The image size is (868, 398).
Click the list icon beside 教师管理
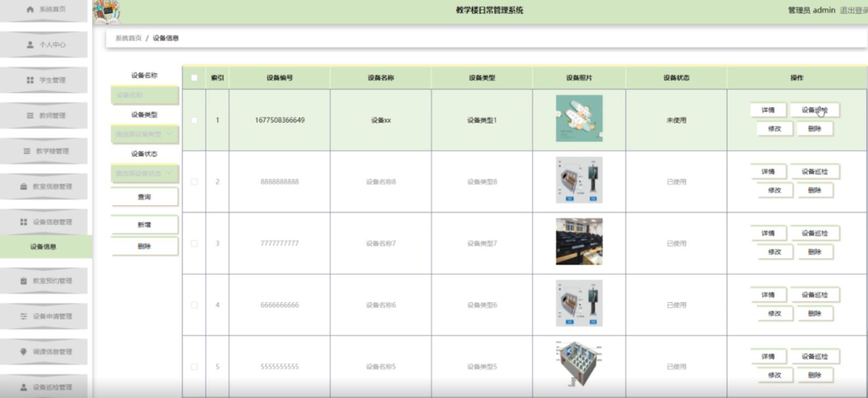pos(30,116)
